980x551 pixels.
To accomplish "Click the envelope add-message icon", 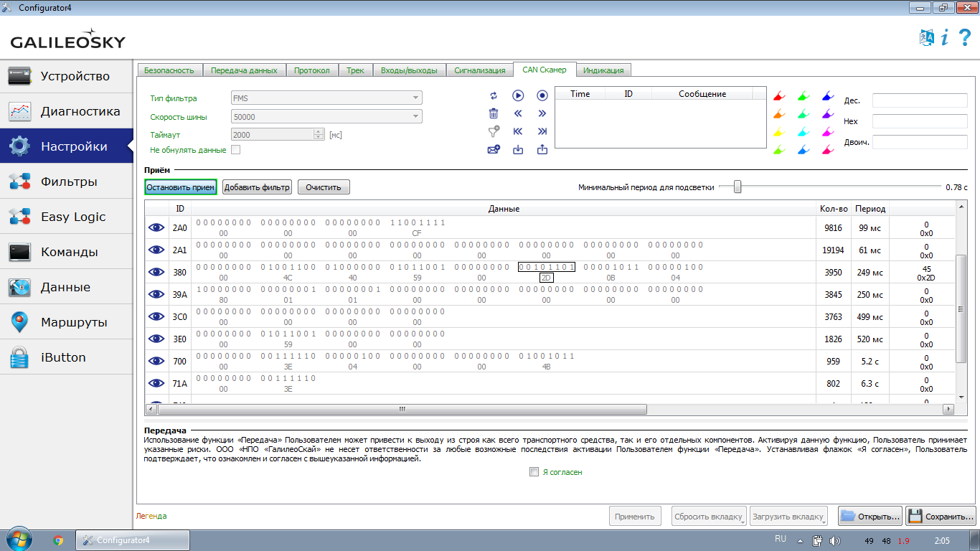I will [494, 149].
